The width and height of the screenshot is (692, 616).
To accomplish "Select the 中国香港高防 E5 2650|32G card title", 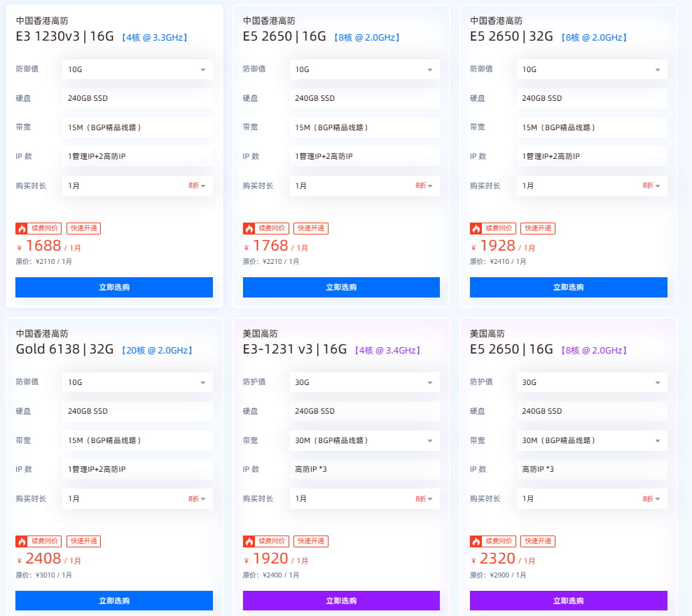I will click(512, 36).
